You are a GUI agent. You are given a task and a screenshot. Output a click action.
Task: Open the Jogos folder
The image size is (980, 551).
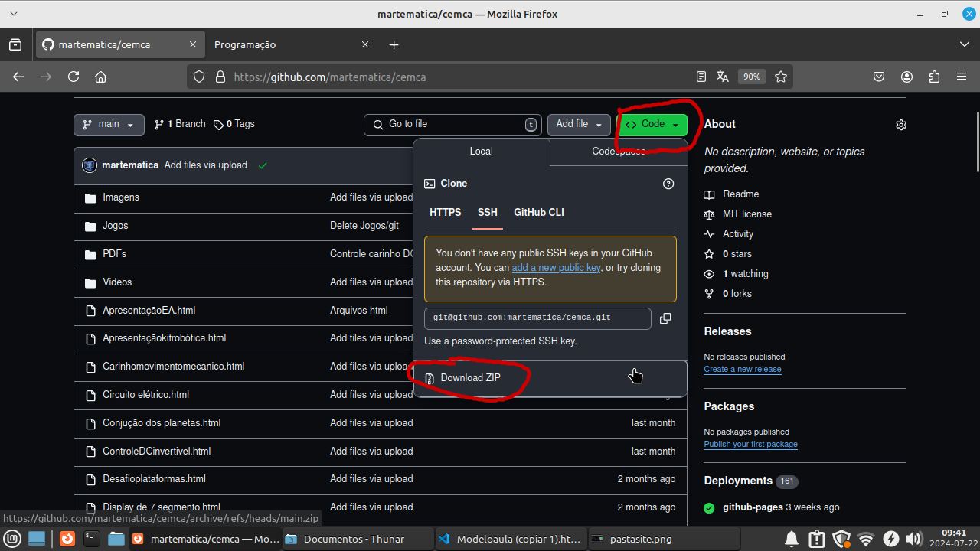116,226
